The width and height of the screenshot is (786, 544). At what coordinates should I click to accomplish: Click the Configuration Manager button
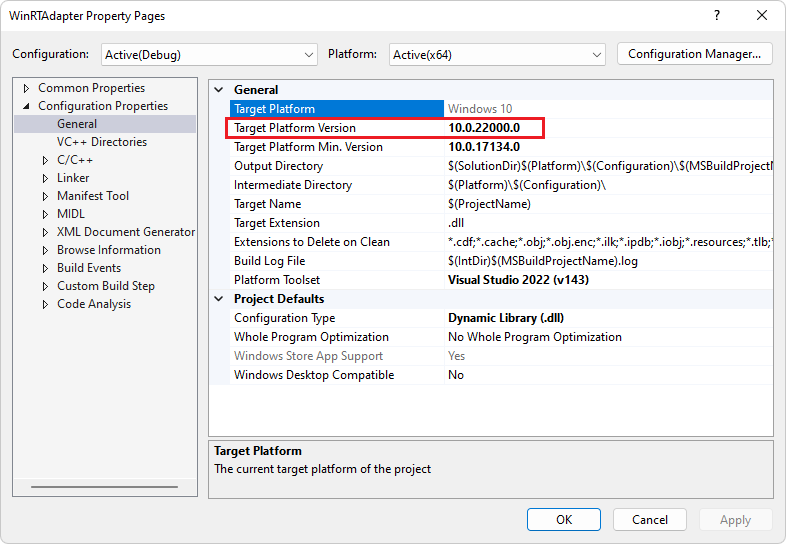pyautogui.click(x=694, y=54)
